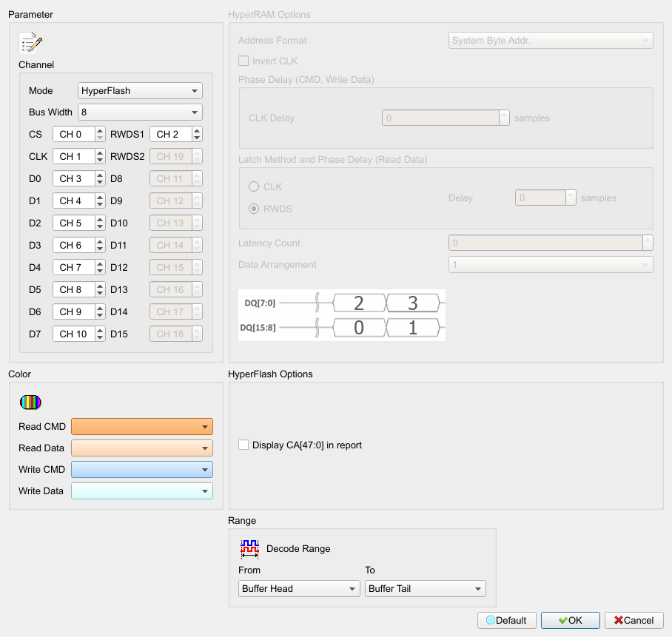The height and width of the screenshot is (637, 672).
Task: Click the CLK channel stepper arrows
Action: point(100,156)
